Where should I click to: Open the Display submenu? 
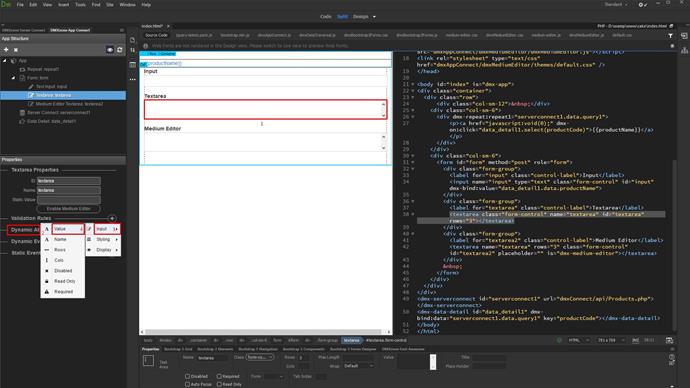point(103,250)
